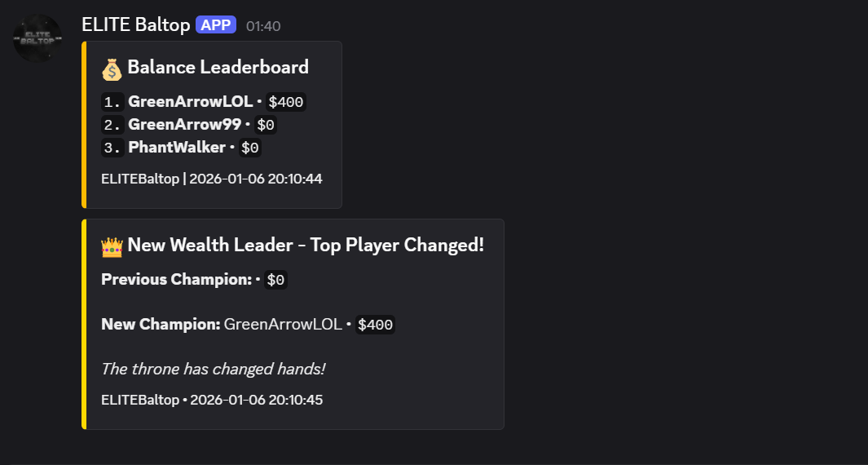The width and height of the screenshot is (868, 465).
Task: Click the $0 balance beside PhantWalker
Action: pos(249,148)
